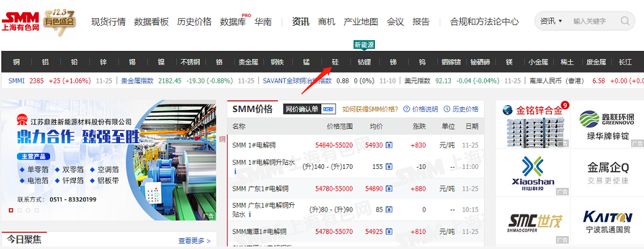
Task: Select the 铝 metal category tab
Action: click(x=45, y=62)
